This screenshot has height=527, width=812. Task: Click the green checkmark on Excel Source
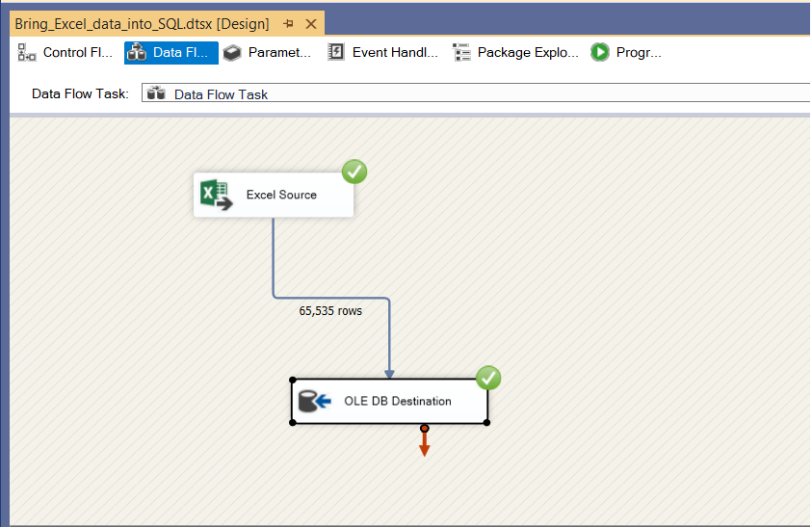click(354, 172)
